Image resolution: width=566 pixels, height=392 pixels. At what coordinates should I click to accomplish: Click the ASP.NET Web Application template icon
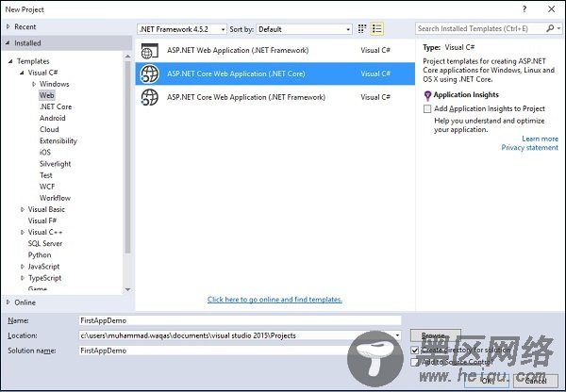coord(150,51)
